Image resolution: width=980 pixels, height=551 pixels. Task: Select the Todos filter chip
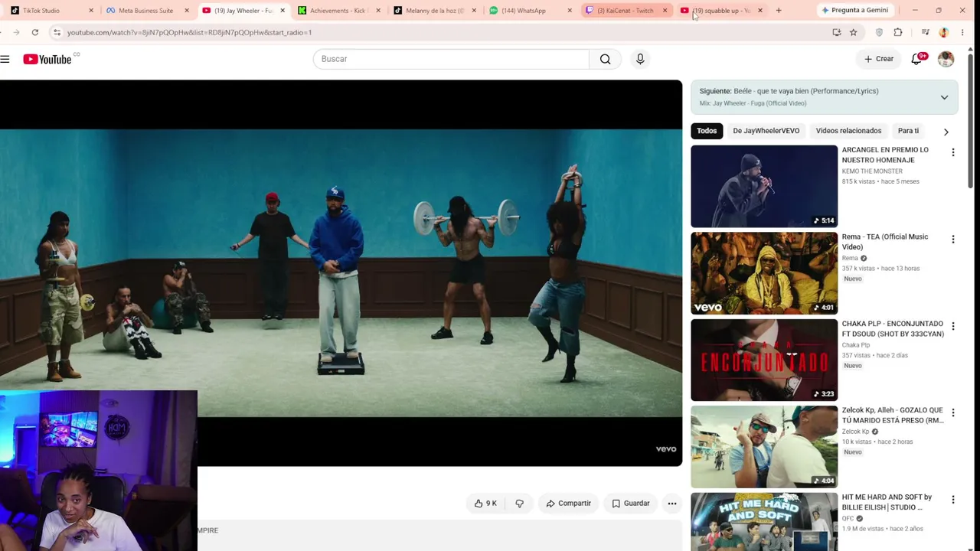click(707, 131)
